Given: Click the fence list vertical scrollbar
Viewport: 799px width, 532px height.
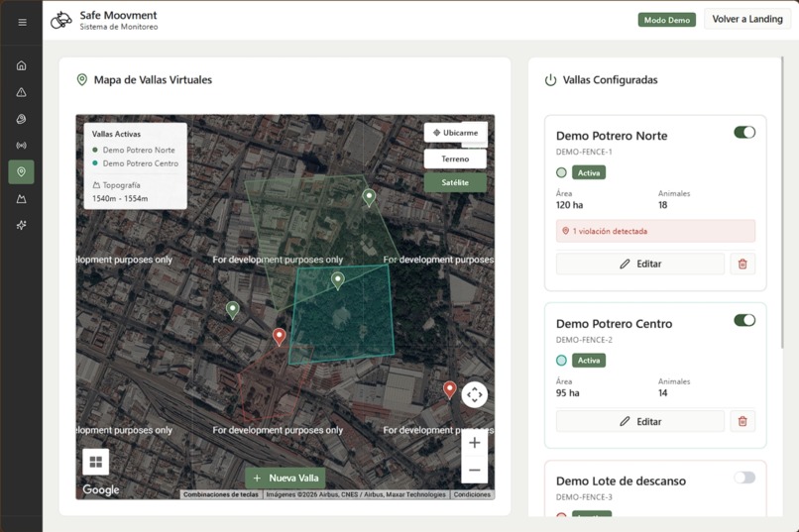Looking at the screenshot, I should click(782, 203).
